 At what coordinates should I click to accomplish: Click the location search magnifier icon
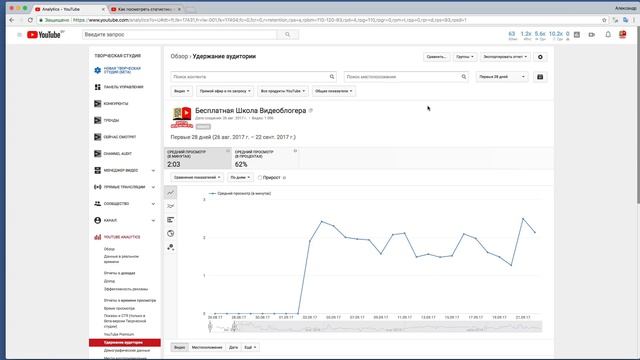tap(464, 77)
